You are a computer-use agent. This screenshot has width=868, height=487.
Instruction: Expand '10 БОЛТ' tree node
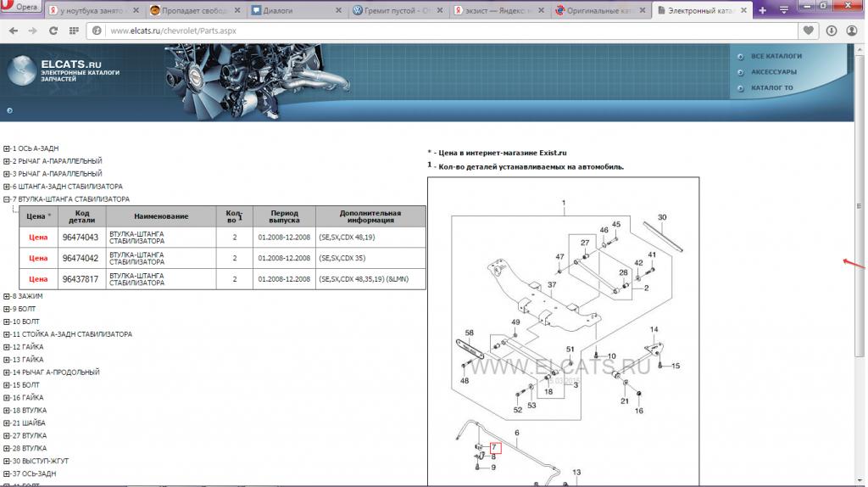pyautogui.click(x=7, y=322)
